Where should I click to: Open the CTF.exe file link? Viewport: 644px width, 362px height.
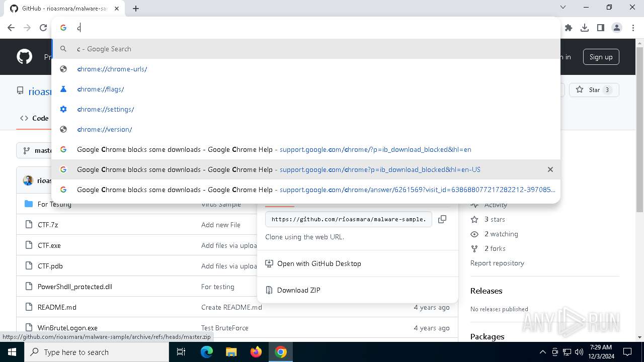49,245
